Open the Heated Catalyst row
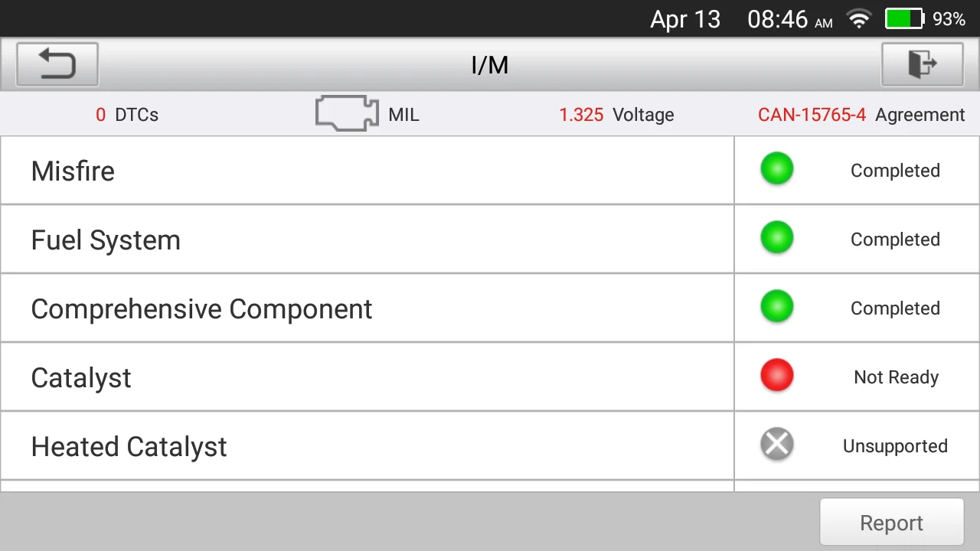Viewport: 980px width, 551px height. [367, 446]
